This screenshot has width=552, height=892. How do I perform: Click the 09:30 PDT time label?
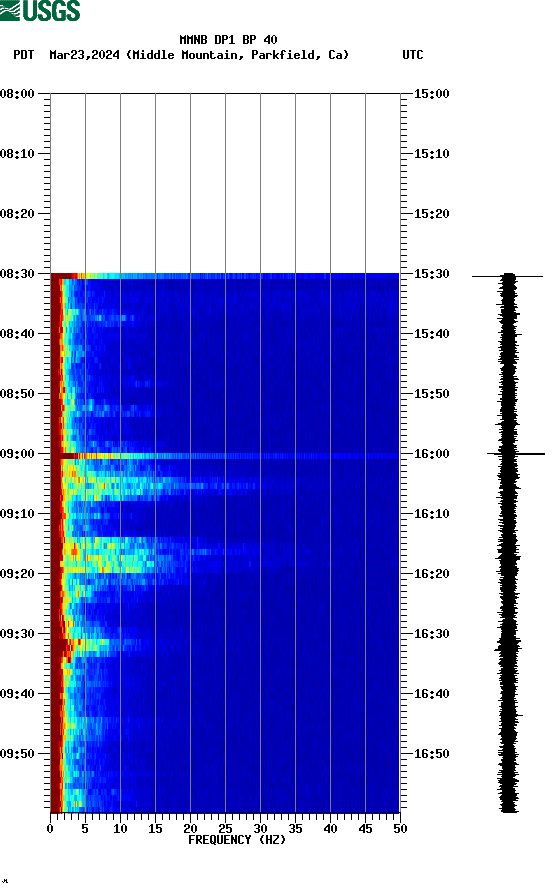[x=17, y=634]
